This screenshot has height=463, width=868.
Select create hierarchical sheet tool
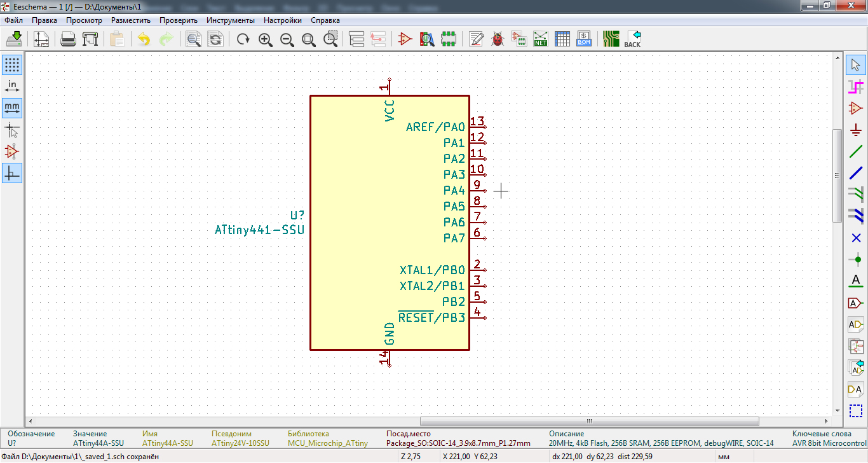coord(855,346)
